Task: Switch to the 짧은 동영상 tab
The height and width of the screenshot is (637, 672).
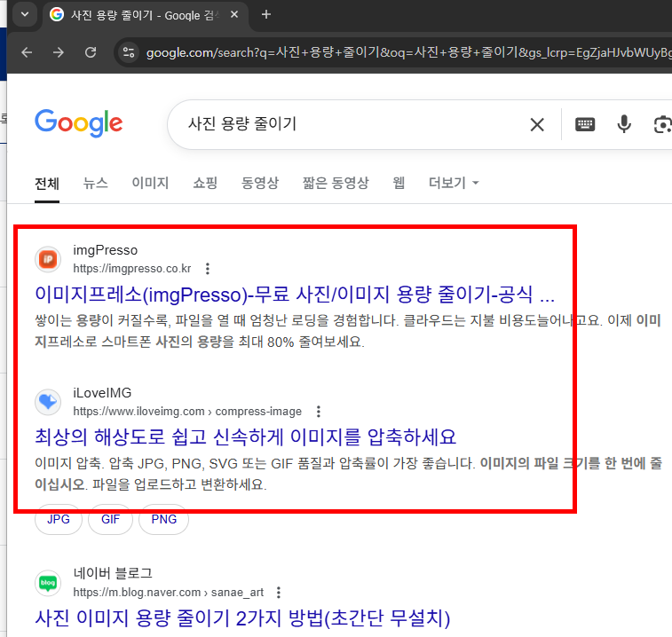Action: coord(336,183)
